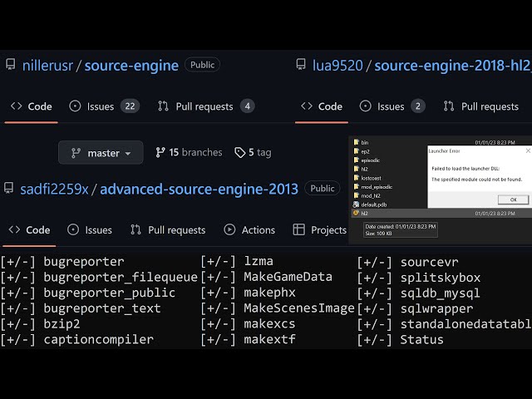
Task: Open Issues tab showing 2 issues
Action: tap(392, 106)
